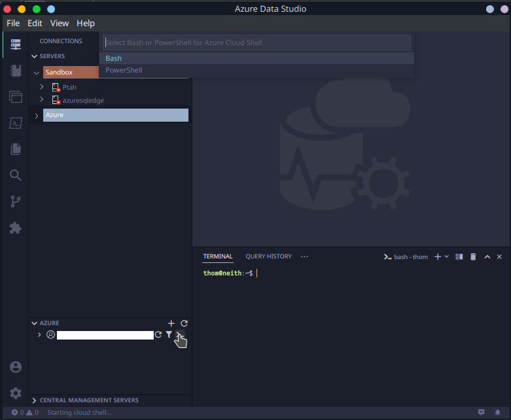The width and height of the screenshot is (511, 420).
Task: Select the bash - thom terminal label
Action: 406,256
